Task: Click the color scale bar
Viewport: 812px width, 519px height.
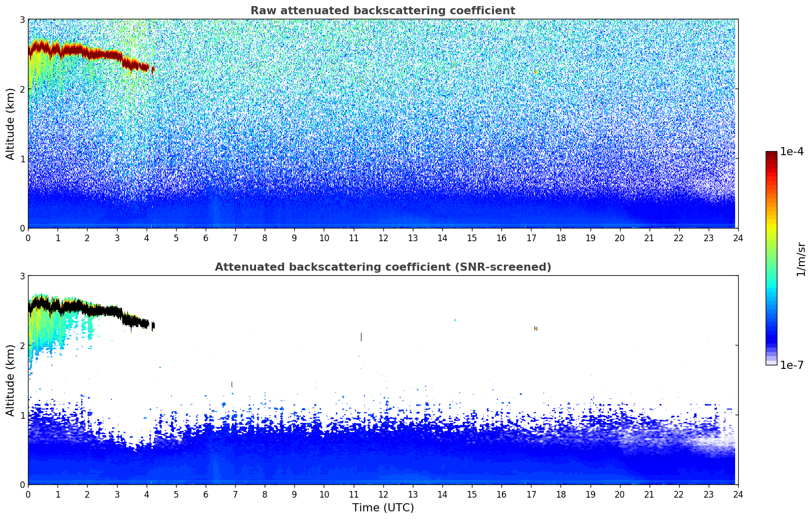Action: coord(771,258)
